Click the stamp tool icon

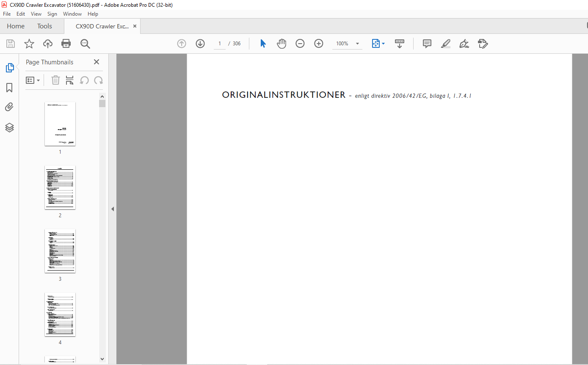coord(483,44)
